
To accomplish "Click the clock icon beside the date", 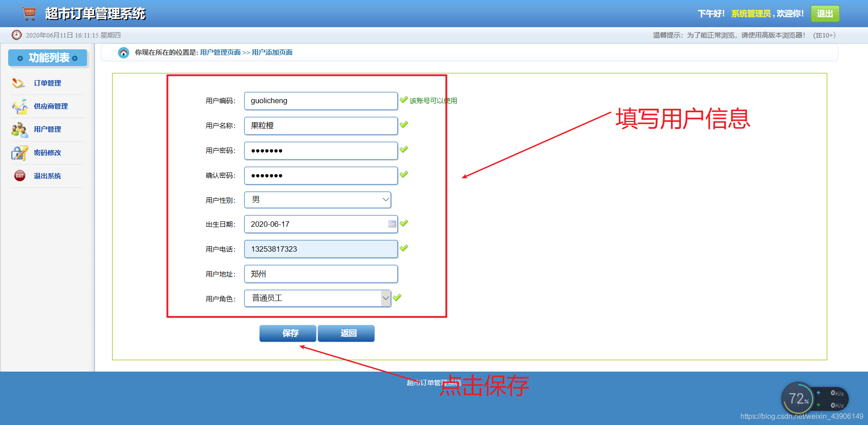I will pos(17,35).
